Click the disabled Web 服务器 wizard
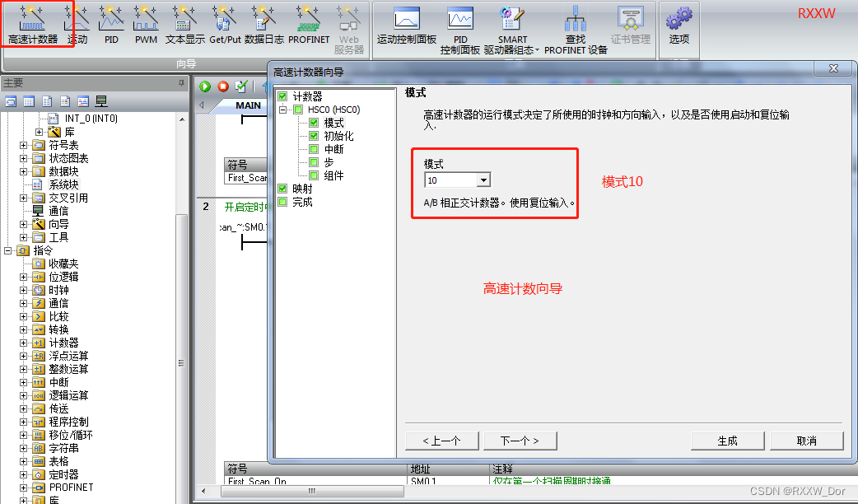858x504 pixels. 348,30
